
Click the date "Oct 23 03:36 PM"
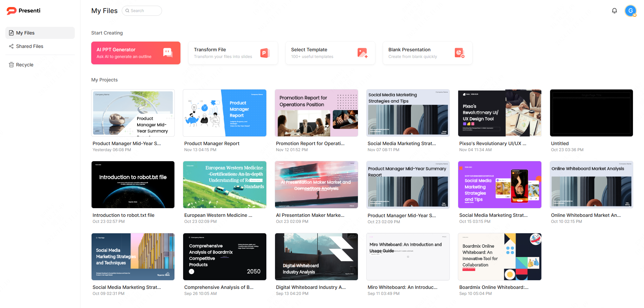567,150
